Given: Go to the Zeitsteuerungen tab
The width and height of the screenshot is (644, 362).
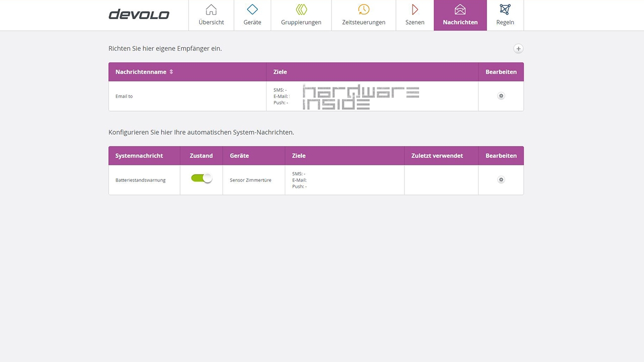Looking at the screenshot, I should click(x=364, y=15).
